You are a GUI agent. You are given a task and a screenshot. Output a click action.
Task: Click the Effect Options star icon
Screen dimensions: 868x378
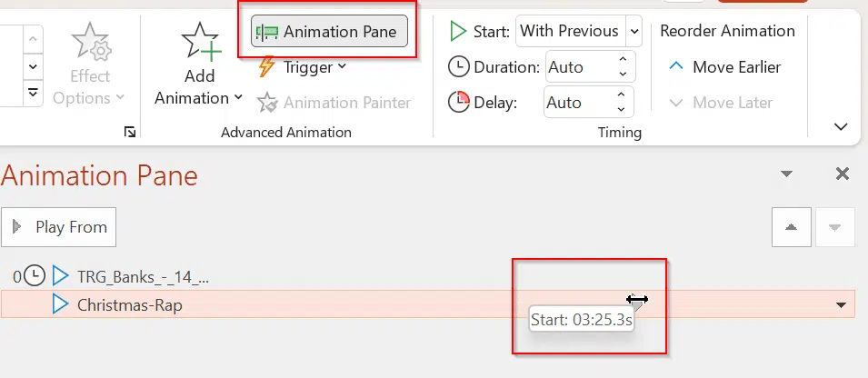coord(90,44)
